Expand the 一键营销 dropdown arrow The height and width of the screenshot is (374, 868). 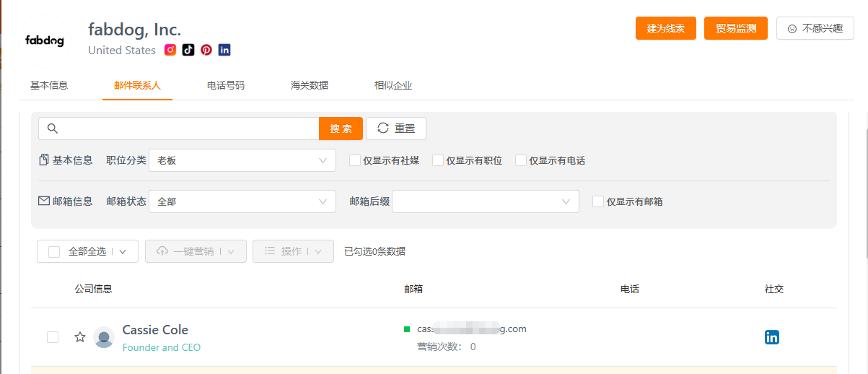(x=231, y=251)
